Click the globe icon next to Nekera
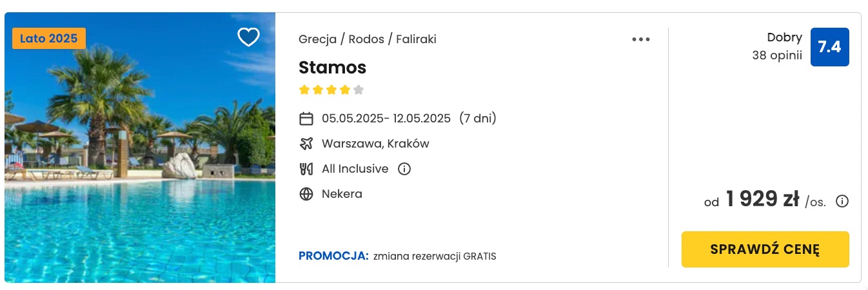This screenshot has height=290, width=868. pyautogui.click(x=306, y=194)
